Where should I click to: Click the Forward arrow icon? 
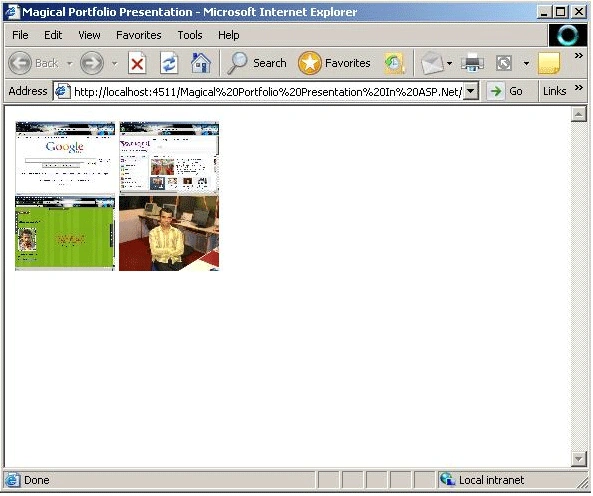(x=92, y=63)
